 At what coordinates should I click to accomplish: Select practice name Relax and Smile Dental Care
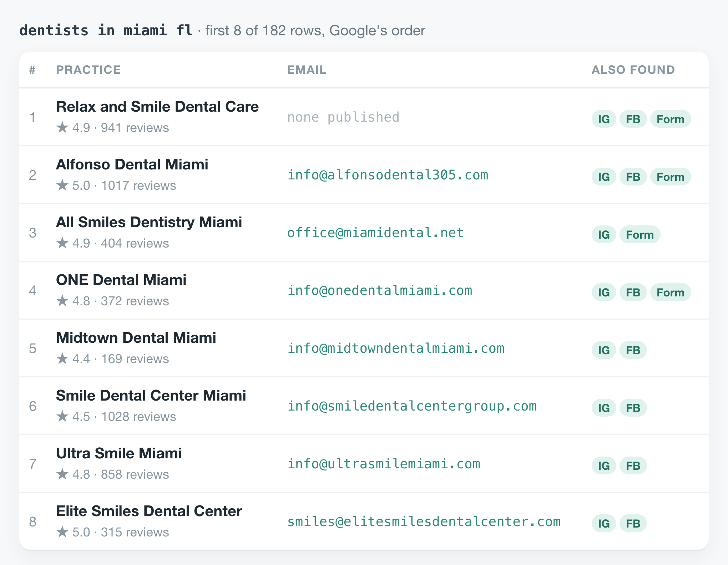point(157,107)
